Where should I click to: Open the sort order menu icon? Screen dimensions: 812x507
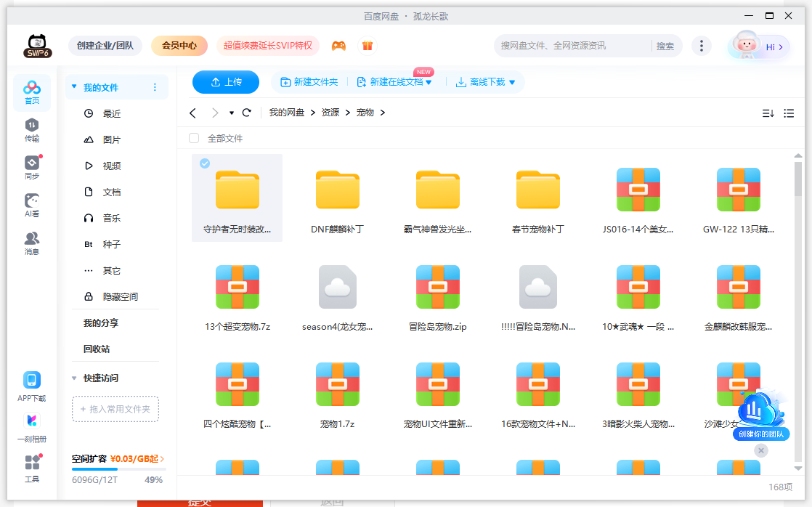click(768, 113)
